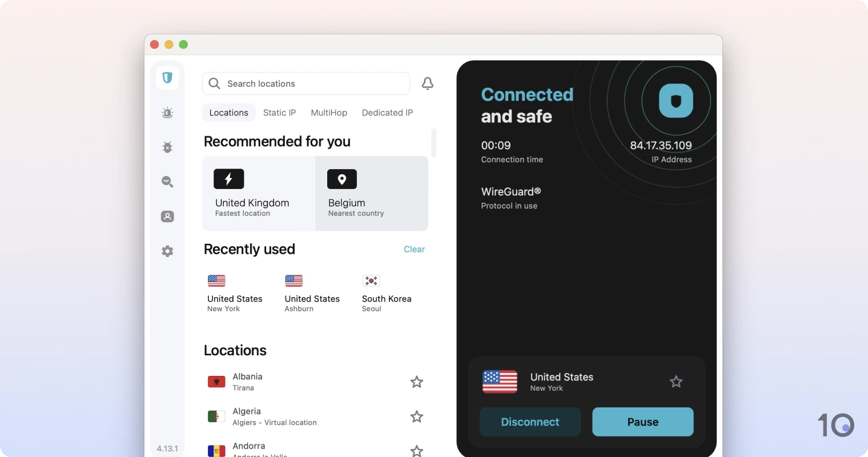Open the Surfshark VPN shield panel

pyautogui.click(x=167, y=78)
